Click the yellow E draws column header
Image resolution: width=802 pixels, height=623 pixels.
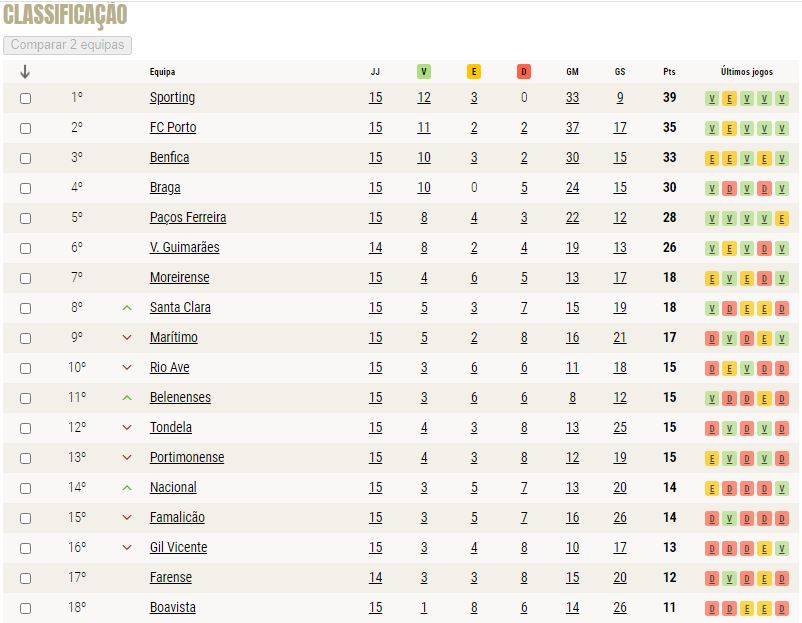[x=474, y=72]
